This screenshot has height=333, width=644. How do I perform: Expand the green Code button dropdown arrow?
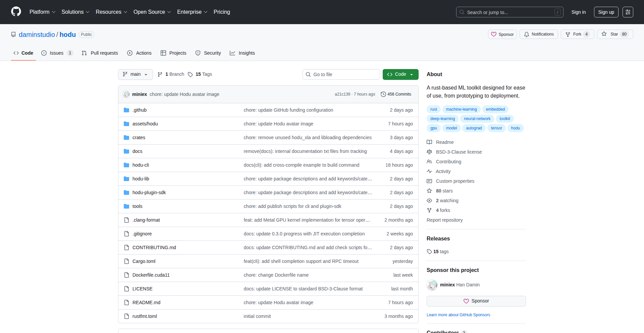click(412, 74)
